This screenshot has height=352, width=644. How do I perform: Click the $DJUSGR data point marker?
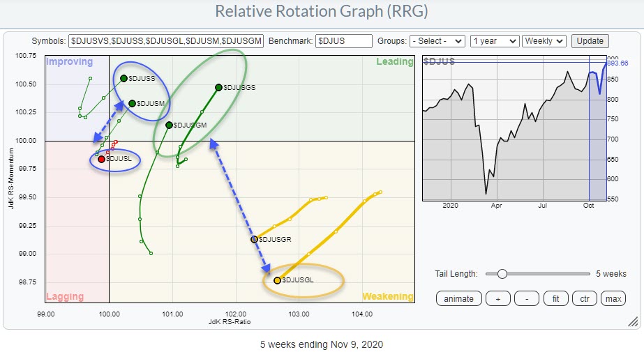click(x=254, y=239)
